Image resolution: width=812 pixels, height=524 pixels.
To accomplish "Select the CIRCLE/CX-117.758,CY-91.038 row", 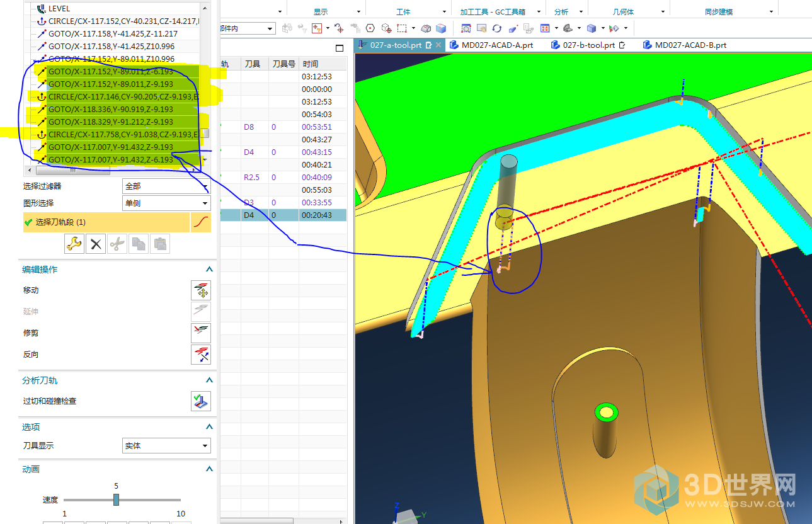I will [123, 135].
